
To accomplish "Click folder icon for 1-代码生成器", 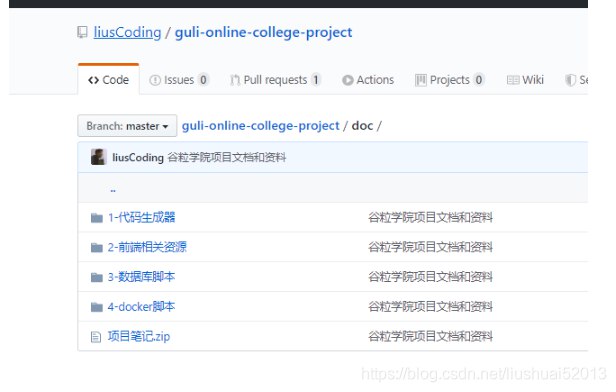I will point(97,218).
